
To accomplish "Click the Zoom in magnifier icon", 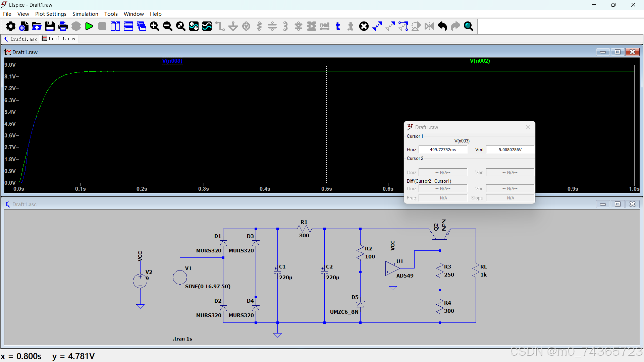I will pyautogui.click(x=155, y=26).
